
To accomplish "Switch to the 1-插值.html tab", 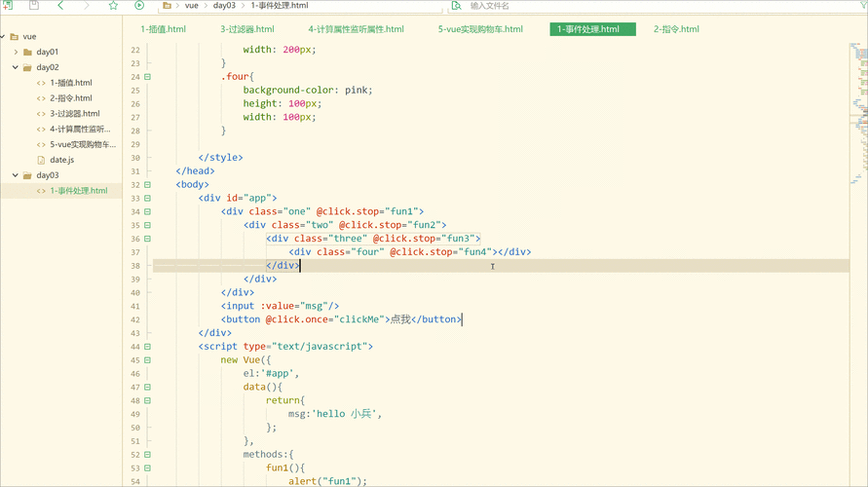I will pos(164,29).
